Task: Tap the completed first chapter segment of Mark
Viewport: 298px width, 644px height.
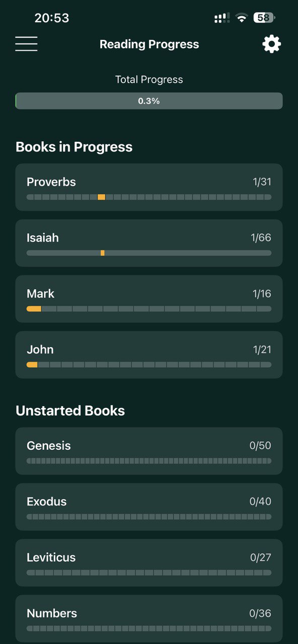Action: coord(34,308)
